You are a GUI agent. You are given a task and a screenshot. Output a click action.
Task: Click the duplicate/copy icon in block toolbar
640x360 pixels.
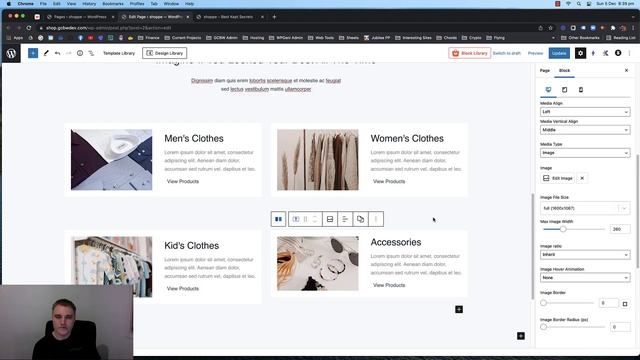(x=360, y=219)
